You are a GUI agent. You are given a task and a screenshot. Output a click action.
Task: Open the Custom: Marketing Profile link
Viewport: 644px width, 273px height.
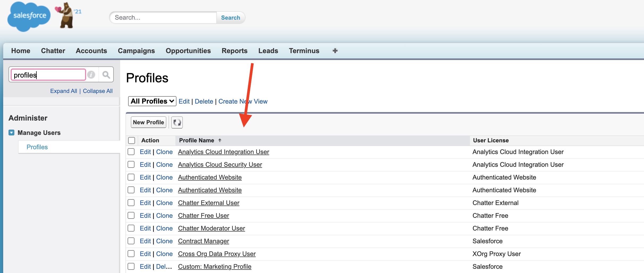click(215, 267)
